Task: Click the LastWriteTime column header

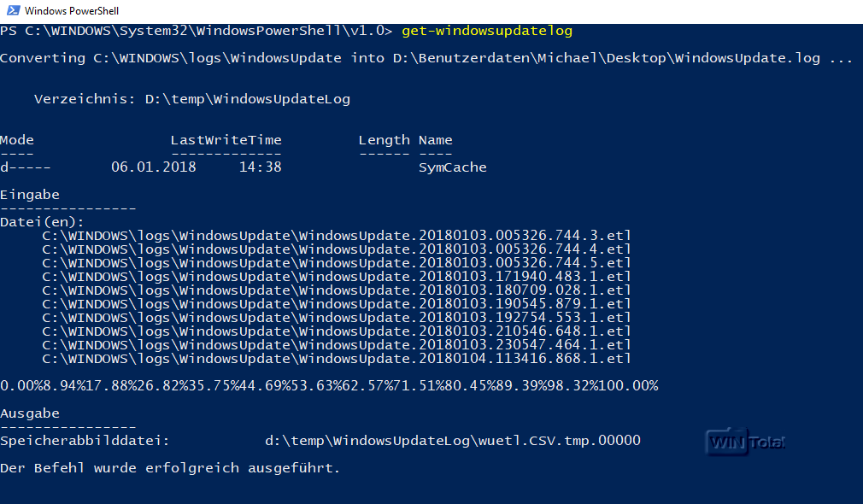Action: click(x=226, y=140)
